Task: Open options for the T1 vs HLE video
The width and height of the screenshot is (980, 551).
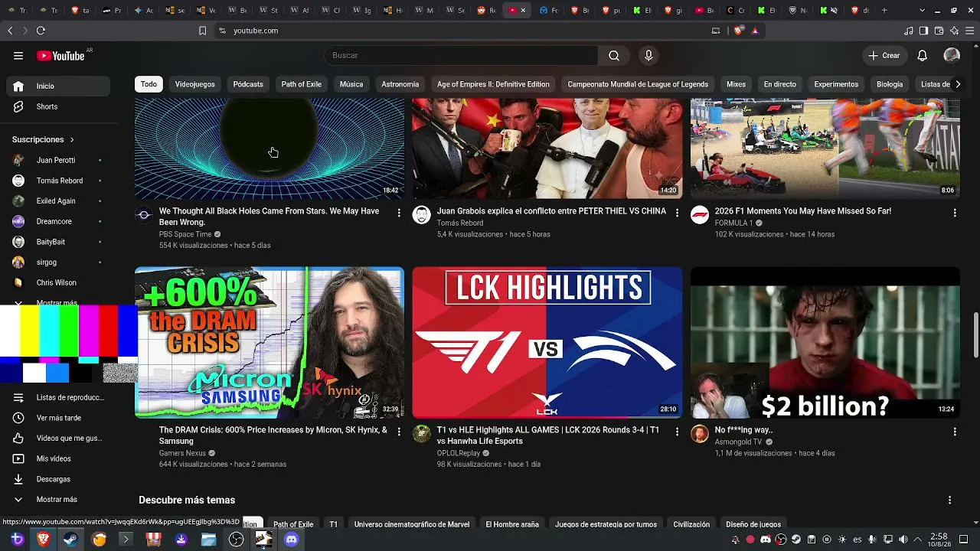Action: (x=677, y=432)
